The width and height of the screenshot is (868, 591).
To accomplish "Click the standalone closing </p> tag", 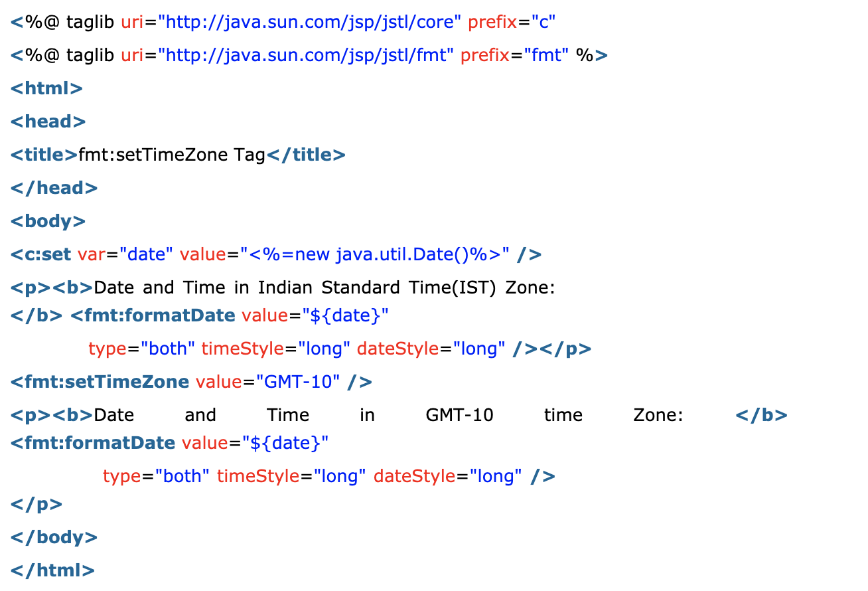I will [x=36, y=504].
